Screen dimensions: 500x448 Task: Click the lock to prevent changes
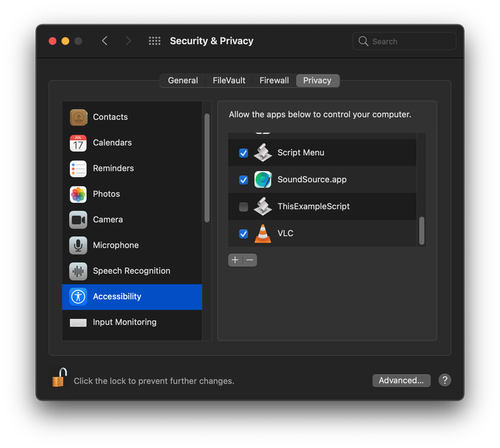[60, 377]
